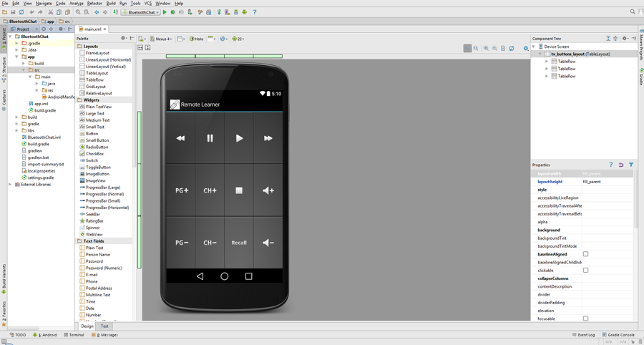Open the Build menu
Image resolution: width=644 pixels, height=345 pixels.
click(x=111, y=4)
